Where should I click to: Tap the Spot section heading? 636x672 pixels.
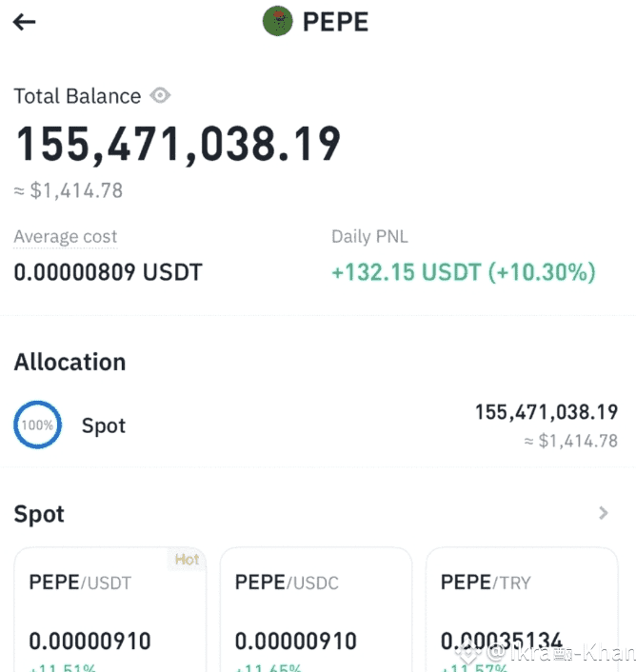(x=39, y=514)
